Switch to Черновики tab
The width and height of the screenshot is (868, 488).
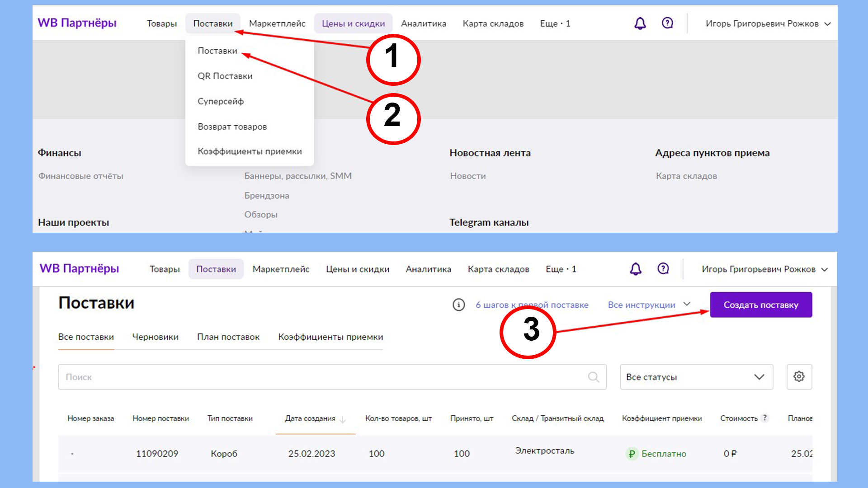155,337
